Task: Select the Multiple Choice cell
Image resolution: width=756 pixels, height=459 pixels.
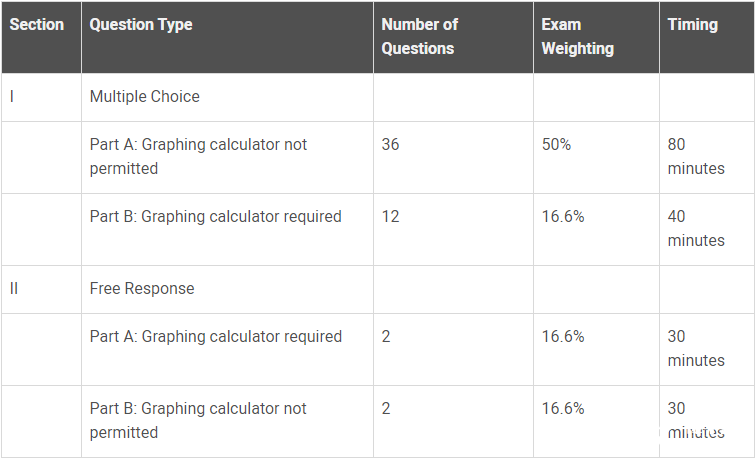Action: tap(145, 97)
